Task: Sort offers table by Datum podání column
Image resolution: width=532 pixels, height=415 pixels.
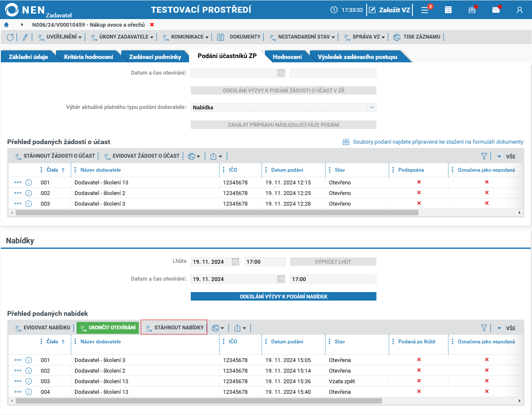Action: click(287, 342)
